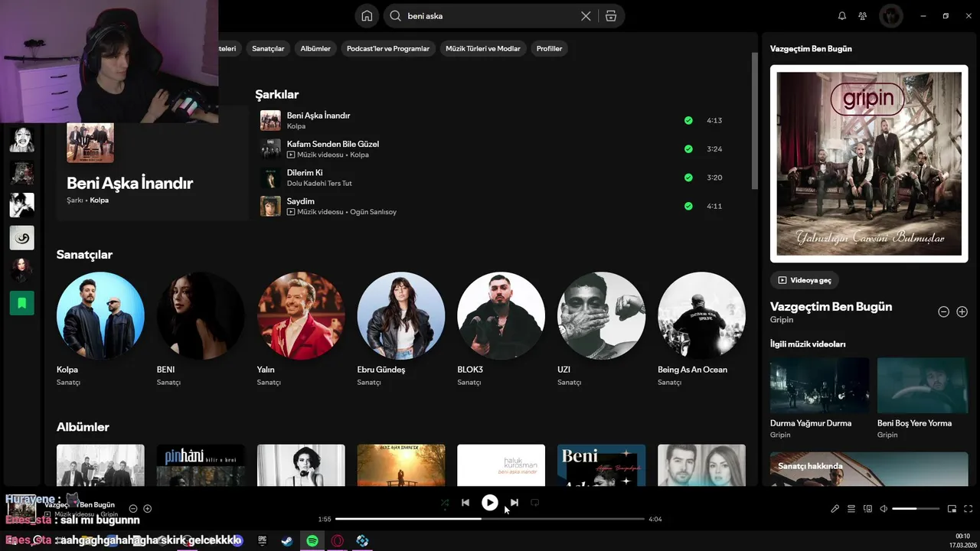Filter by Müzik Türleri ve Modlar
This screenshot has height=551, width=980.
coord(483,48)
